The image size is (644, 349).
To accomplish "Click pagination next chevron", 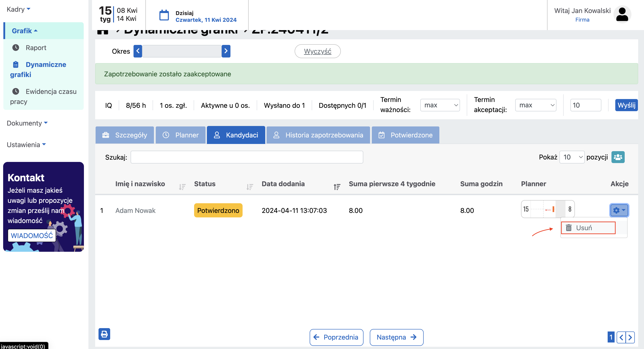I will click(630, 337).
